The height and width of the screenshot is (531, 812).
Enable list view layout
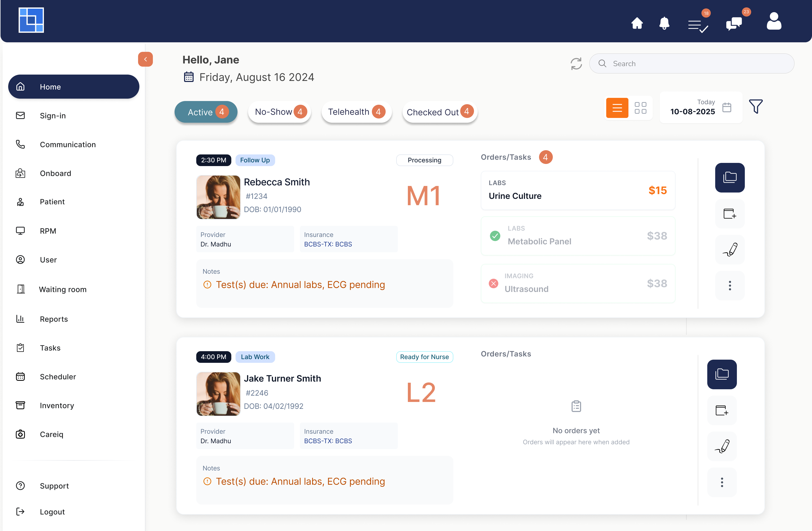click(x=617, y=108)
